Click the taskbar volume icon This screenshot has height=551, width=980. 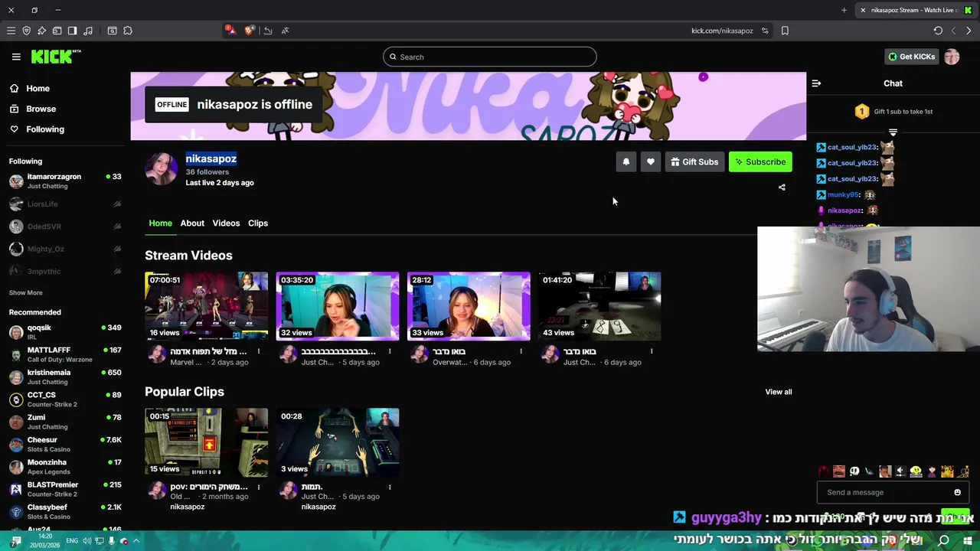87,541
